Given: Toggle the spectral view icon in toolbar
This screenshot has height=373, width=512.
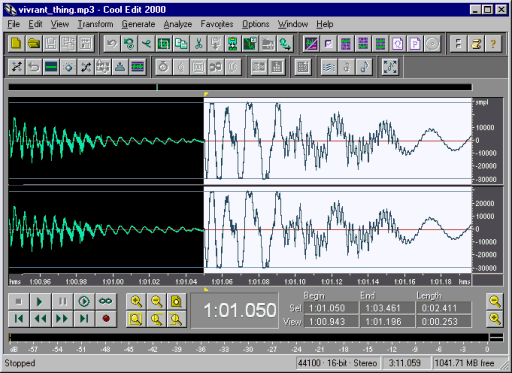Looking at the screenshot, I should [x=311, y=44].
